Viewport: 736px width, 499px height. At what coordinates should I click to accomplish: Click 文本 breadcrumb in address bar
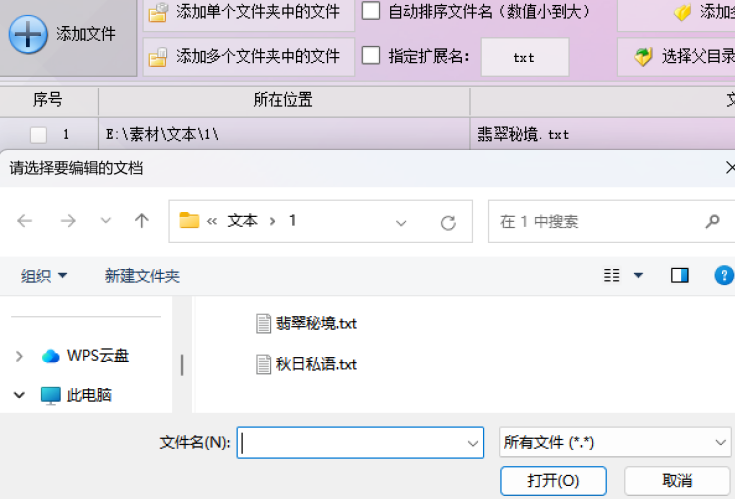243,221
